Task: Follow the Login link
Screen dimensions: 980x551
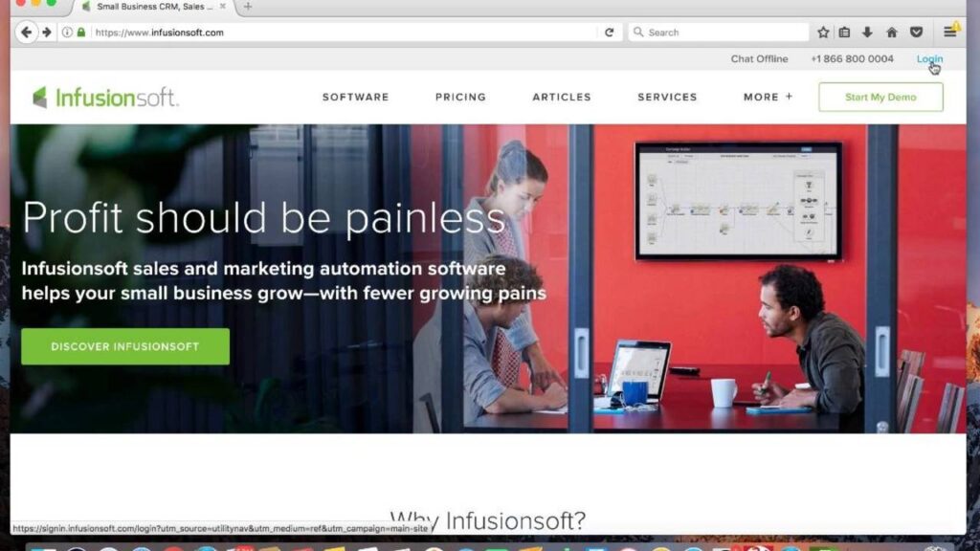Action: coord(929,58)
